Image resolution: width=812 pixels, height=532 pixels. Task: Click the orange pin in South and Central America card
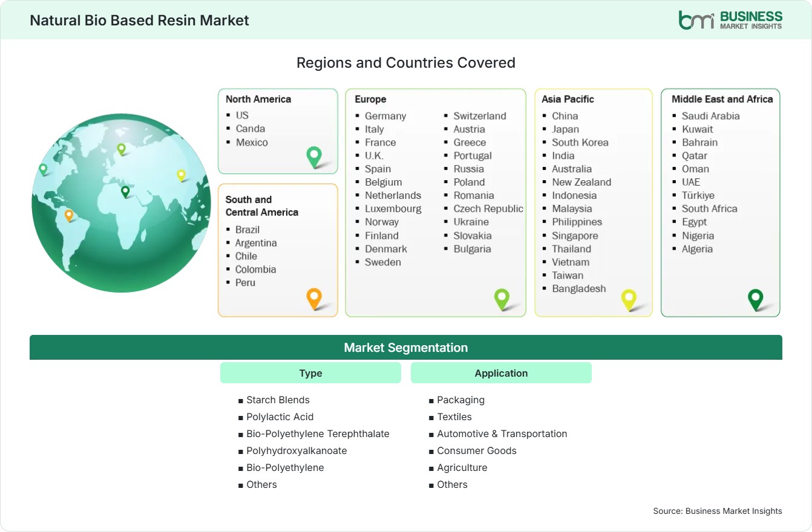tap(313, 299)
